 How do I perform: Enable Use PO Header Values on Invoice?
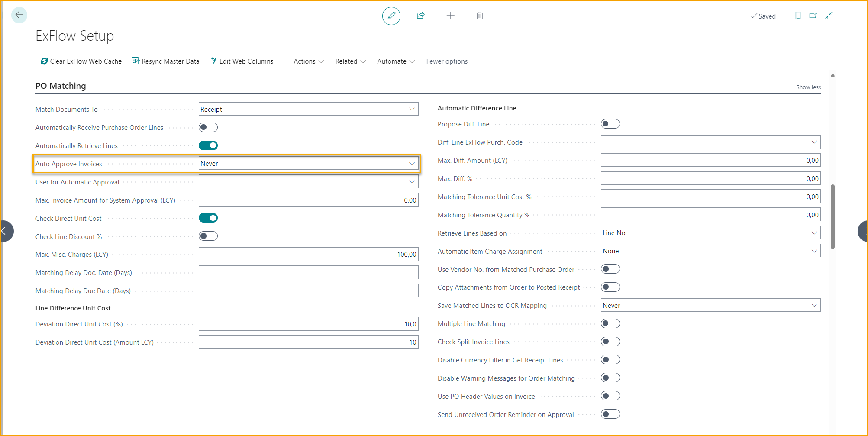coord(610,396)
